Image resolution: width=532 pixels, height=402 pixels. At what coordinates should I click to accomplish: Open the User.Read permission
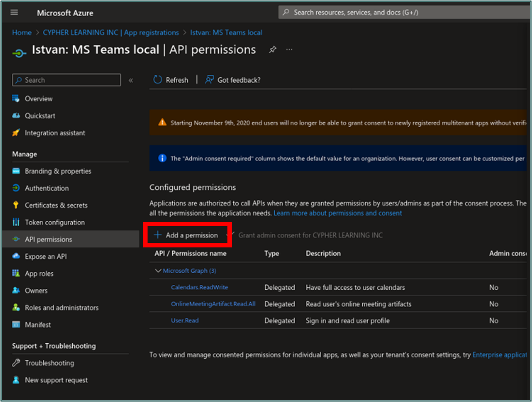click(x=185, y=320)
